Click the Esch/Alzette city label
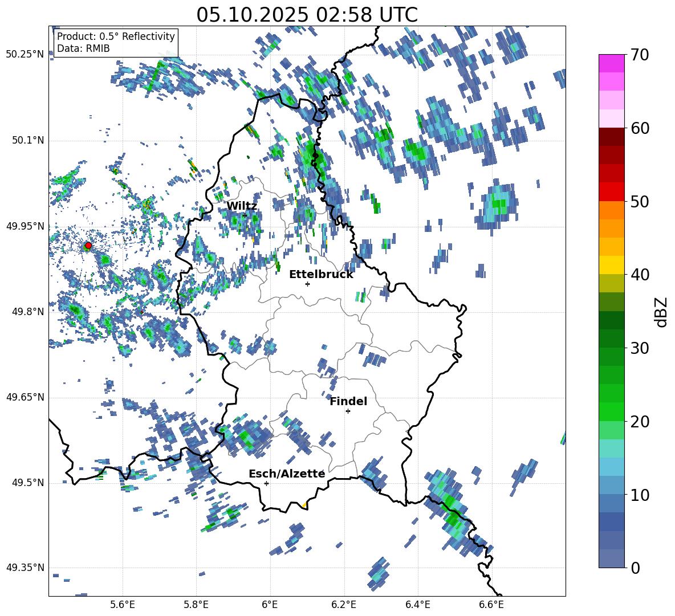The image size is (675, 616). pyautogui.click(x=287, y=474)
